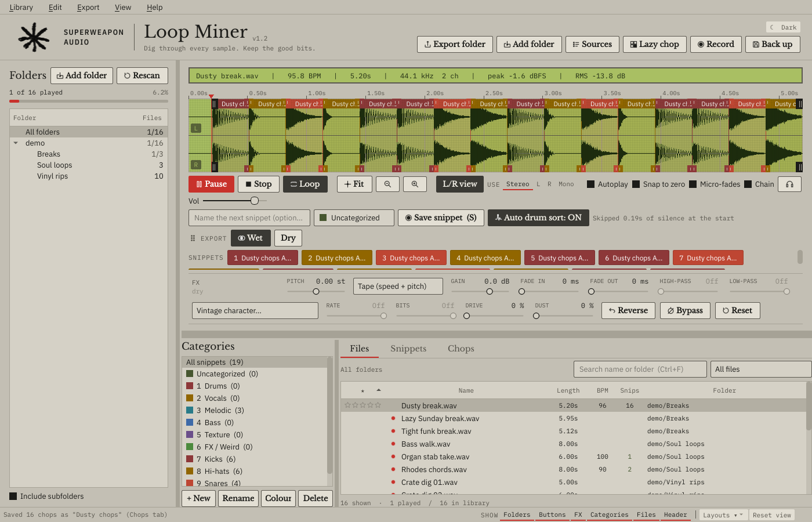Reset the FX settings

(x=738, y=311)
